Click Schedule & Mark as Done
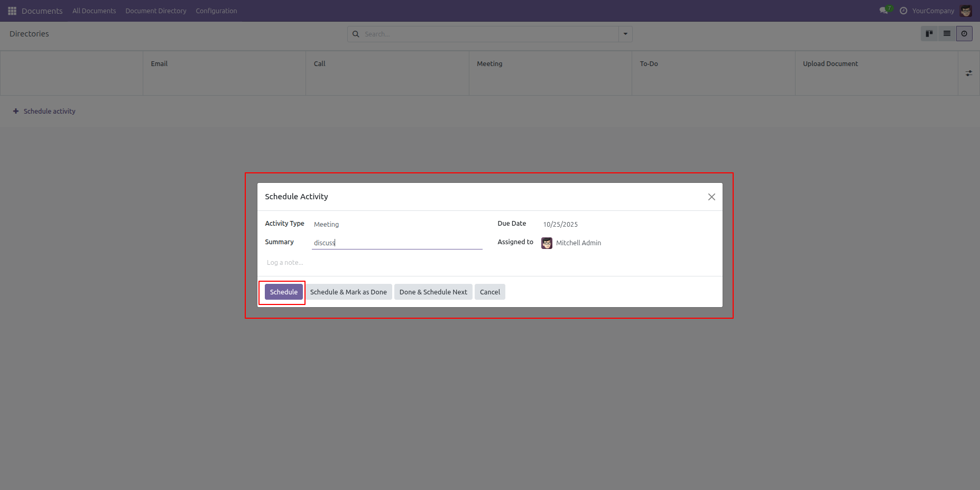Viewport: 980px width, 490px height. [x=348, y=292]
